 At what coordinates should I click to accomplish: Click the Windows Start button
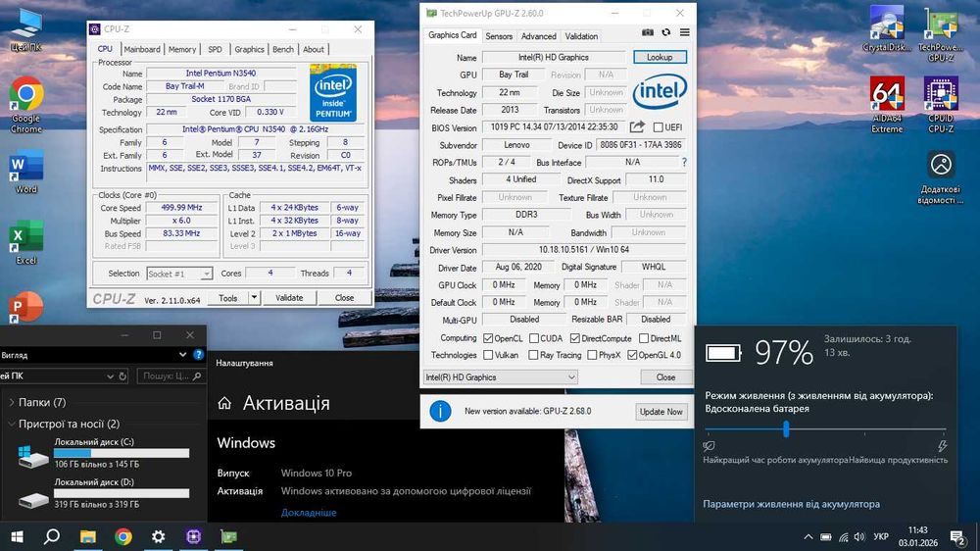tap(17, 536)
